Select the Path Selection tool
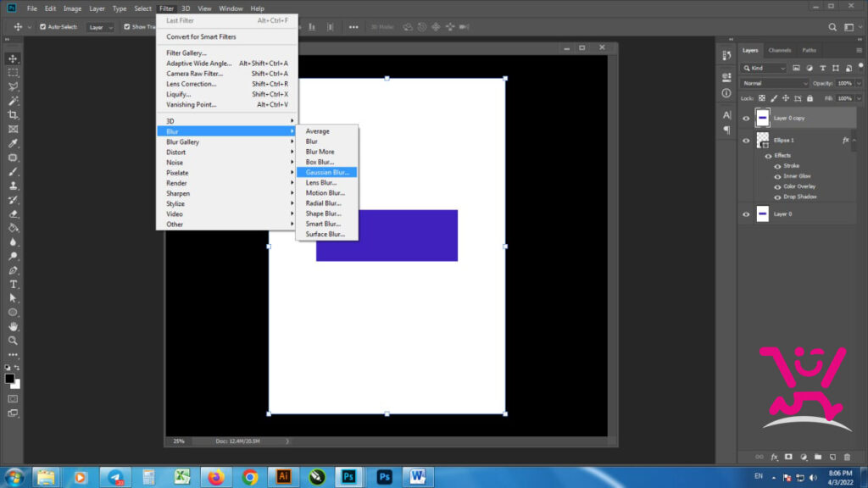The image size is (868, 488). [13, 298]
